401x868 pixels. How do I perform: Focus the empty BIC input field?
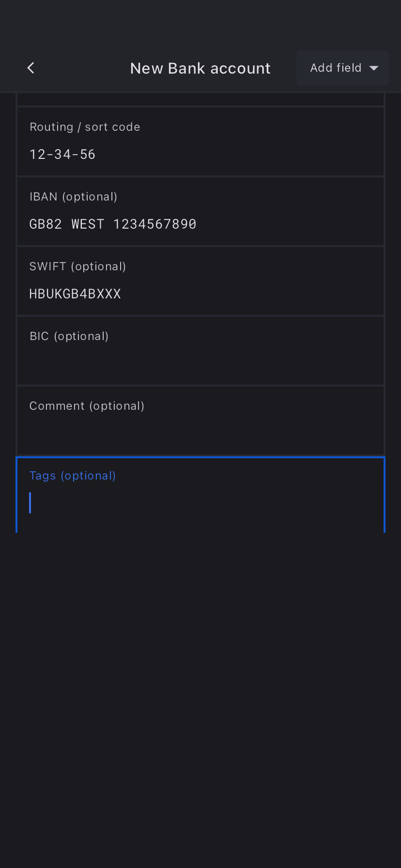(200, 362)
